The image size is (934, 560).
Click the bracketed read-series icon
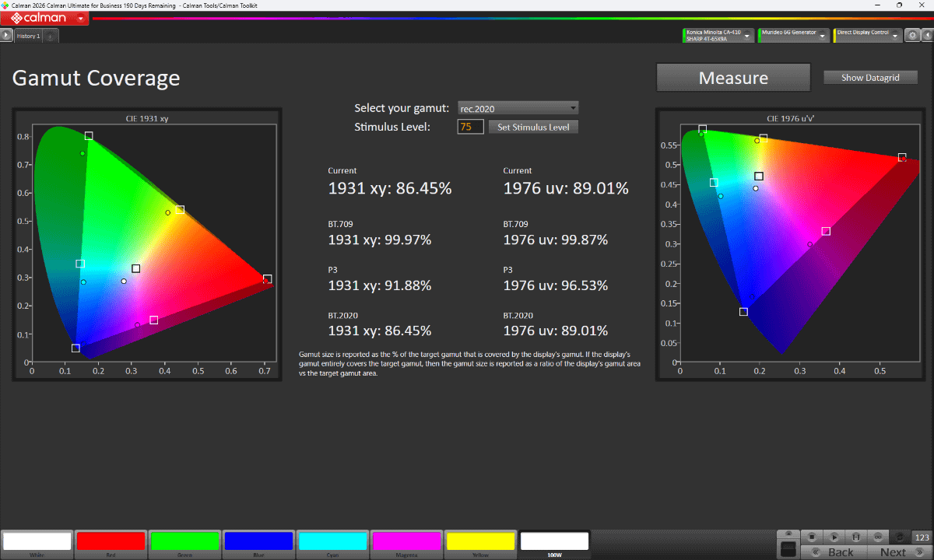[855, 537]
